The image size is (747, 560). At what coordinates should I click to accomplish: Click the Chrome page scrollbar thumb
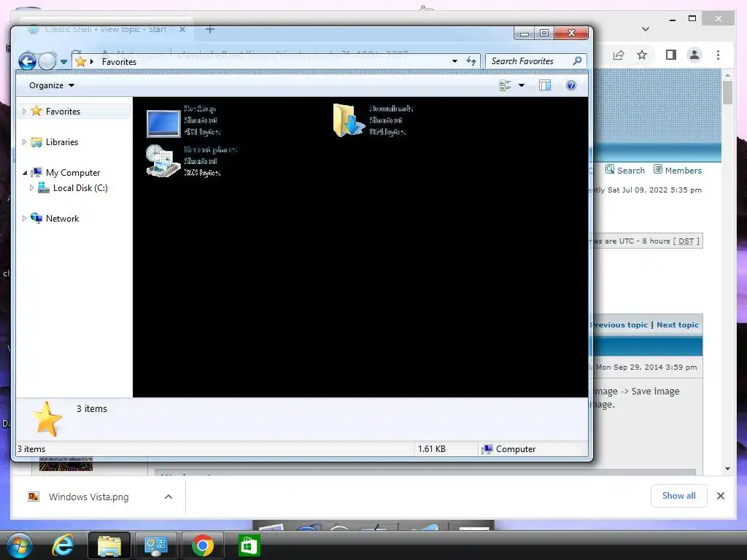(x=727, y=93)
